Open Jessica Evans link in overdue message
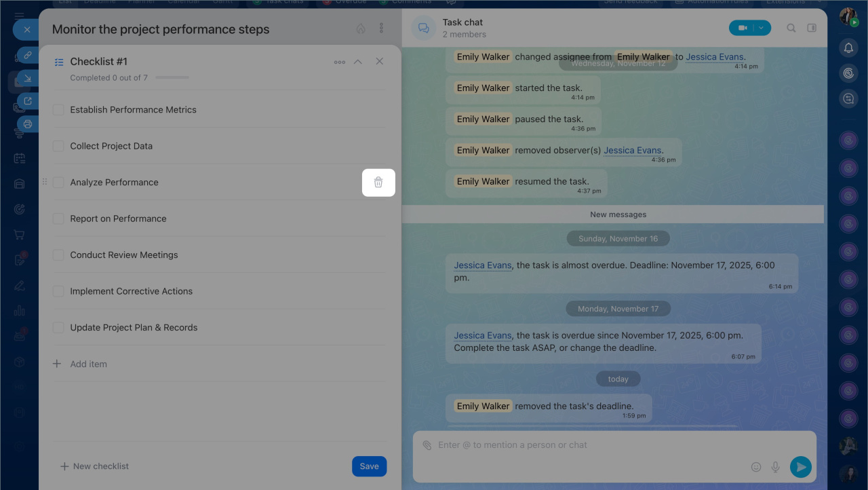This screenshot has width=868, height=490. tap(482, 335)
